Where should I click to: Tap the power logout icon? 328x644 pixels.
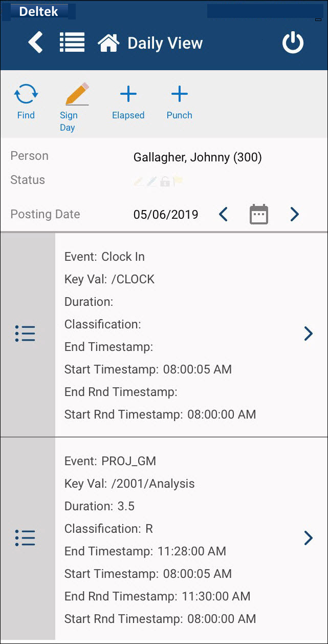(293, 43)
